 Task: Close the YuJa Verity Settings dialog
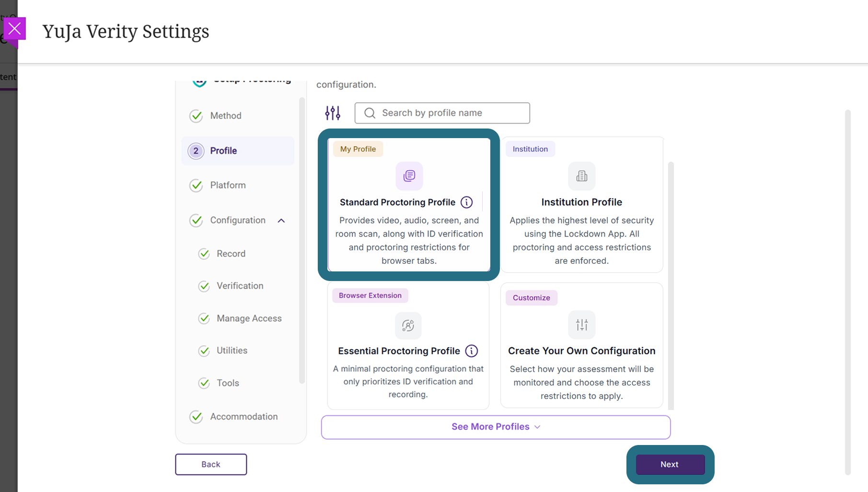coord(15,29)
